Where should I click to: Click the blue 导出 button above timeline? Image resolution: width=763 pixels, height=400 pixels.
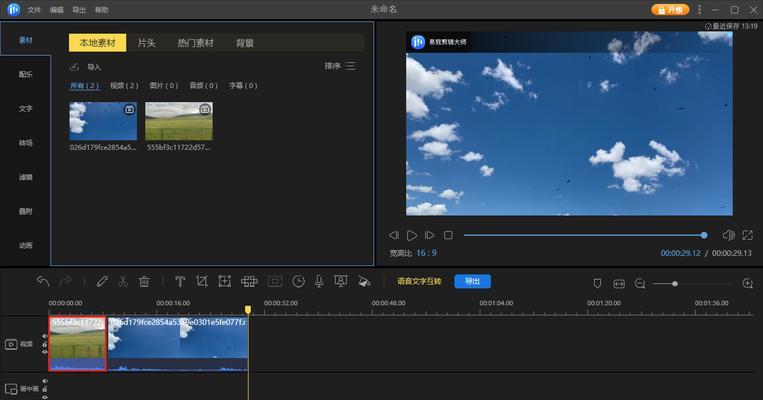(x=472, y=281)
